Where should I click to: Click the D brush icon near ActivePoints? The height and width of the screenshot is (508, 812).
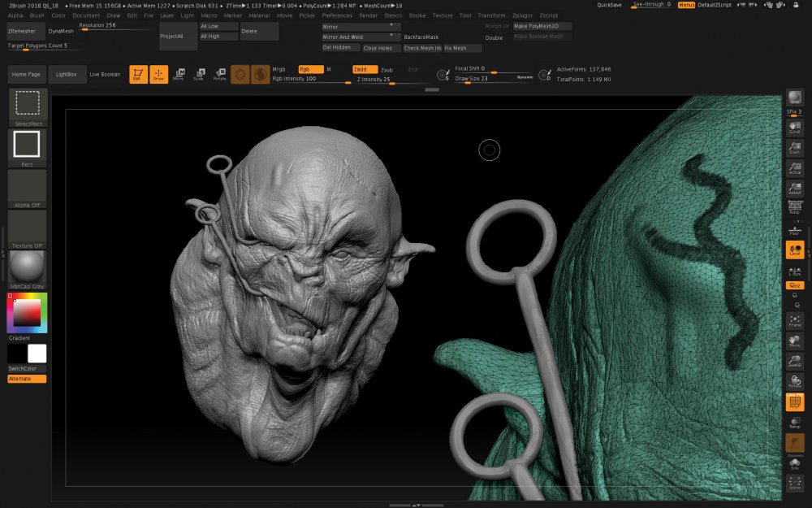pos(544,75)
